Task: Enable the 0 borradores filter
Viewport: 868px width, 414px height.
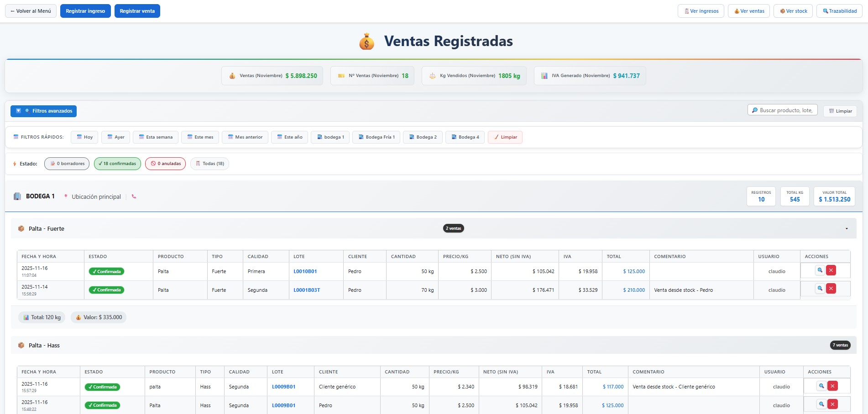Action: [x=67, y=163]
